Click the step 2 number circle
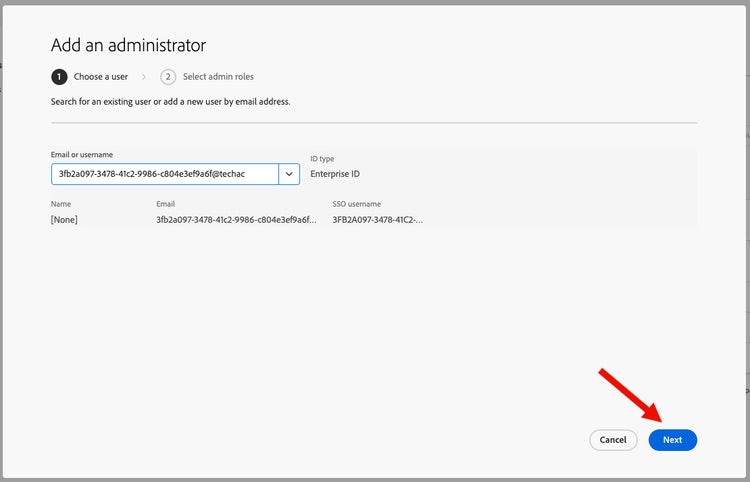The width and height of the screenshot is (750, 482). click(168, 77)
